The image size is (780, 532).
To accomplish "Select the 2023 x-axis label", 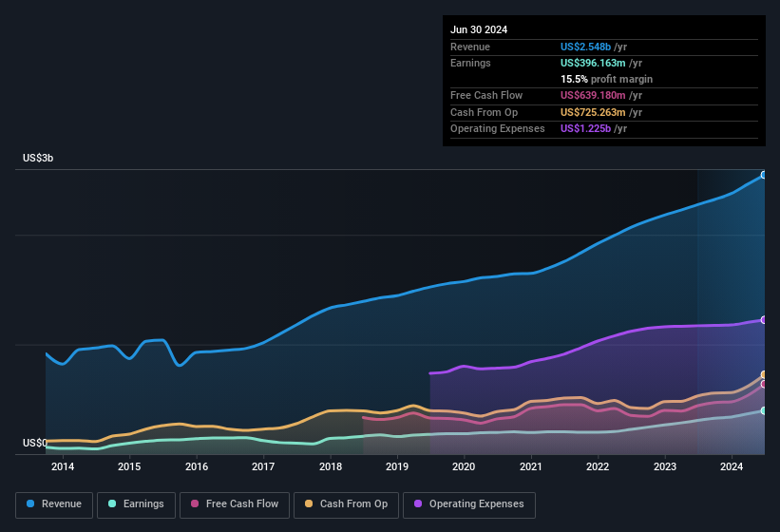I will pos(665,466).
